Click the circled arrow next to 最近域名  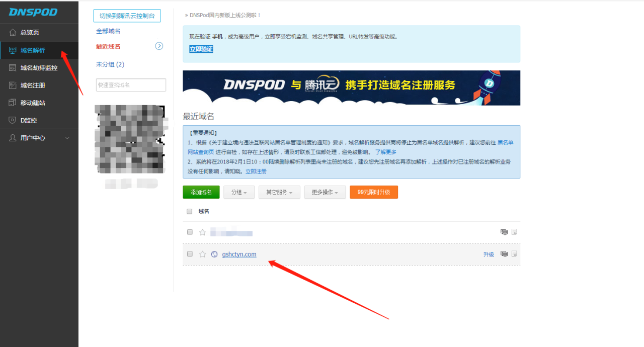[x=159, y=46]
